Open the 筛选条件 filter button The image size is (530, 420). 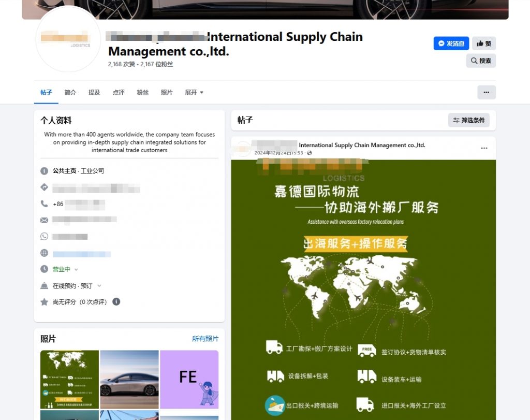pos(468,120)
